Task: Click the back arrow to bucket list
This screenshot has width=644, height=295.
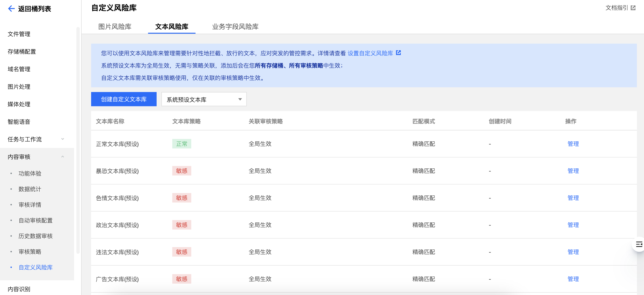Action: [x=11, y=9]
